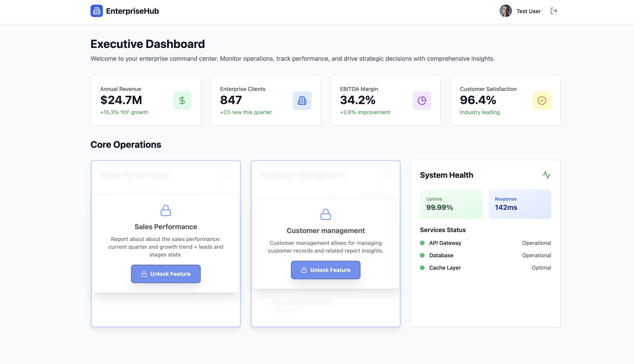Click the EnterpriseHub brand title
The height and width of the screenshot is (364, 634).
[132, 11]
